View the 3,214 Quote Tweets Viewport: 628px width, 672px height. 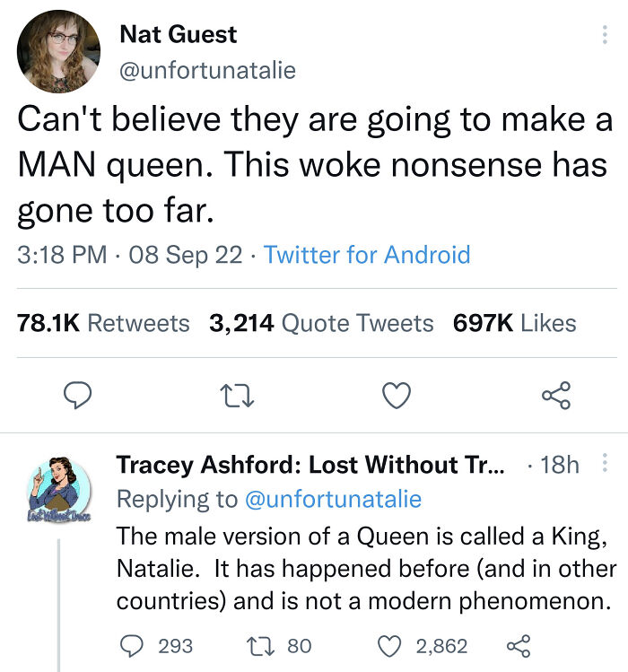click(x=321, y=323)
